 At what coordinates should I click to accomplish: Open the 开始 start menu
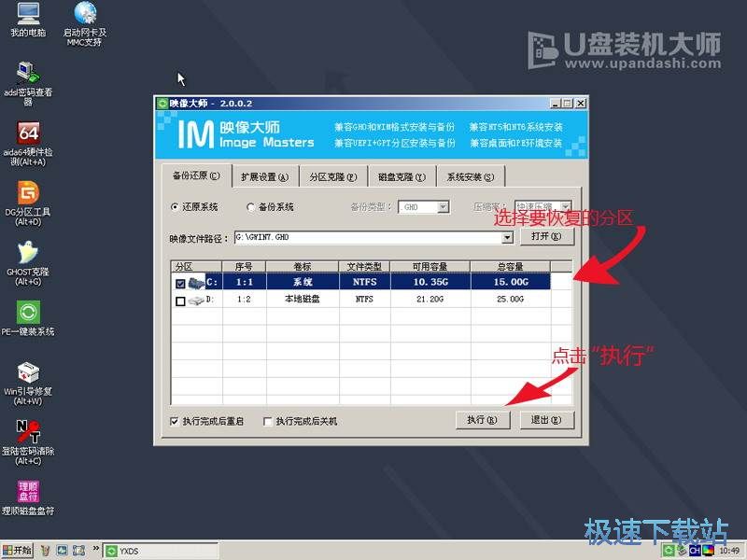click(17, 551)
